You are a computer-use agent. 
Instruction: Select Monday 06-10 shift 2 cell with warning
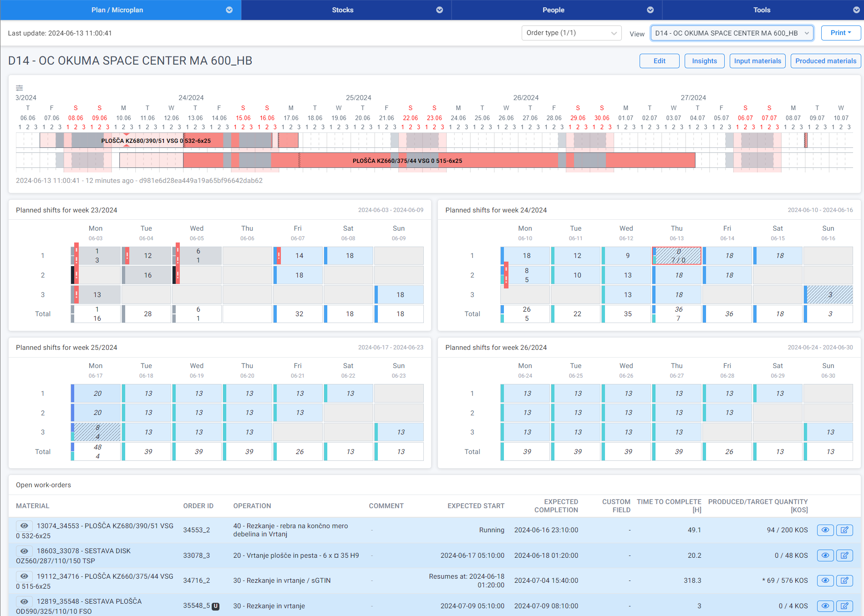pyautogui.click(x=525, y=275)
